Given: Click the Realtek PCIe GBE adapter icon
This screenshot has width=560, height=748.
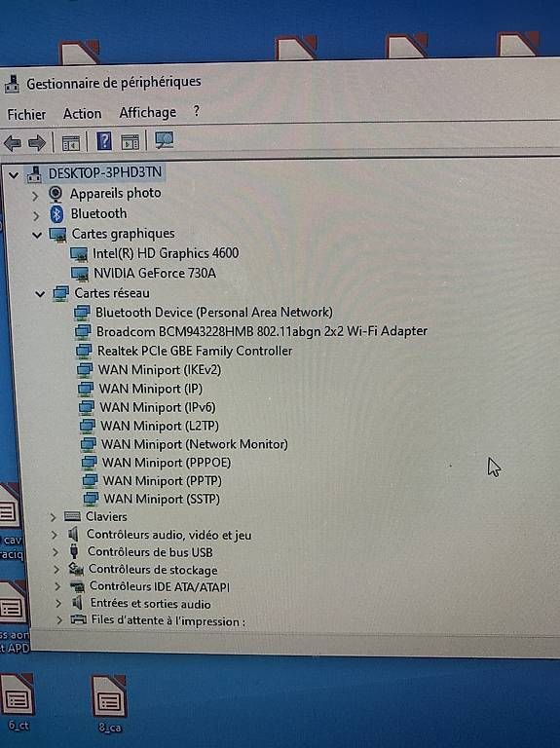Looking at the screenshot, I should point(84,351).
